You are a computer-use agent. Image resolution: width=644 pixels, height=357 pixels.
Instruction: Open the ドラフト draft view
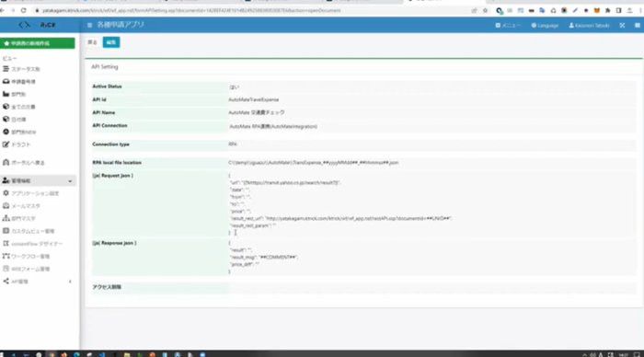tap(17, 144)
